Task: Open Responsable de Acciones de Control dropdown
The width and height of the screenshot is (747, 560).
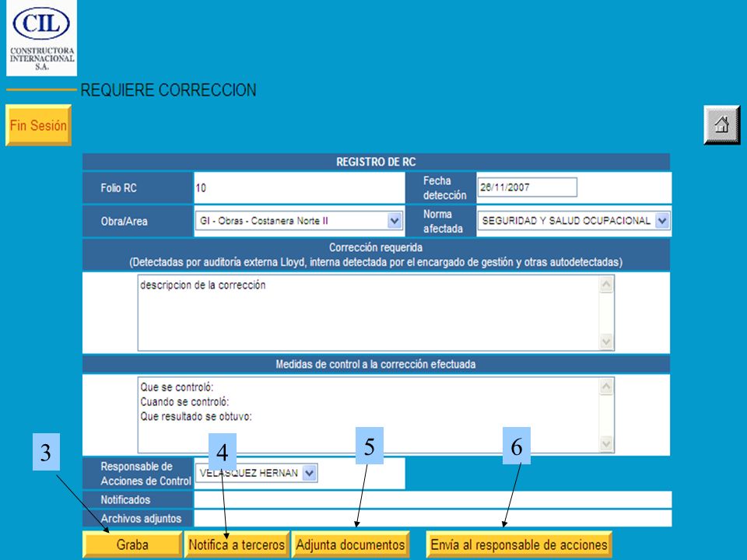Action: pos(256,474)
